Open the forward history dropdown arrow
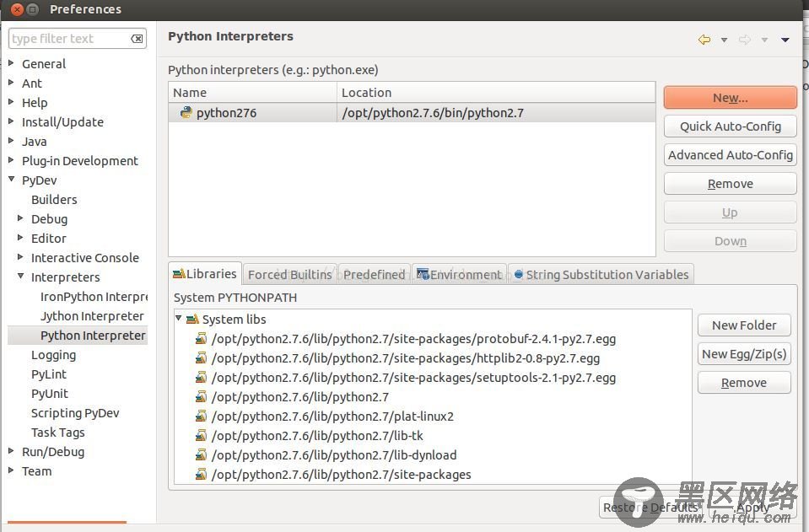 [764, 40]
